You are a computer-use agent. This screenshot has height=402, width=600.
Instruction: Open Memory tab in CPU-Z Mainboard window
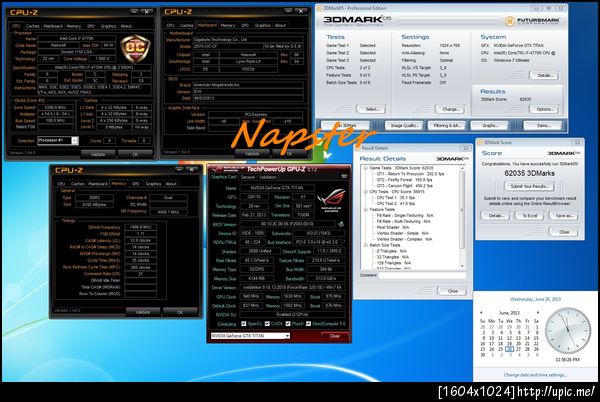coord(228,25)
